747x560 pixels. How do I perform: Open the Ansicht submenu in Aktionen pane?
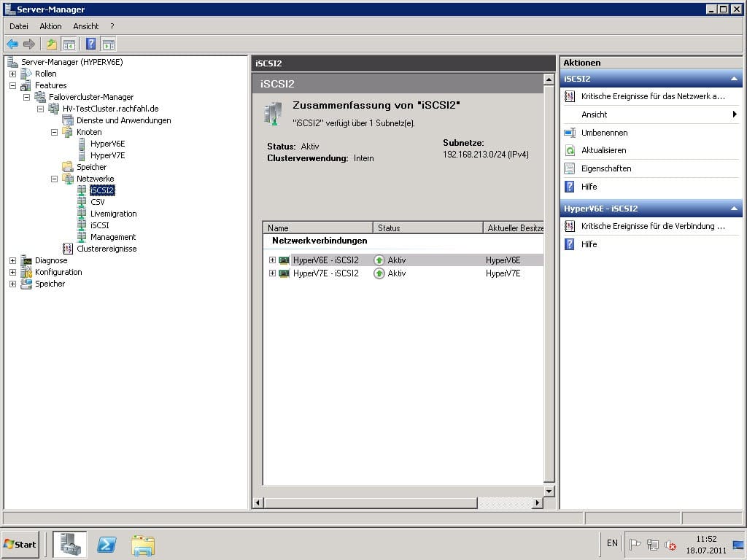pyautogui.click(x=651, y=114)
